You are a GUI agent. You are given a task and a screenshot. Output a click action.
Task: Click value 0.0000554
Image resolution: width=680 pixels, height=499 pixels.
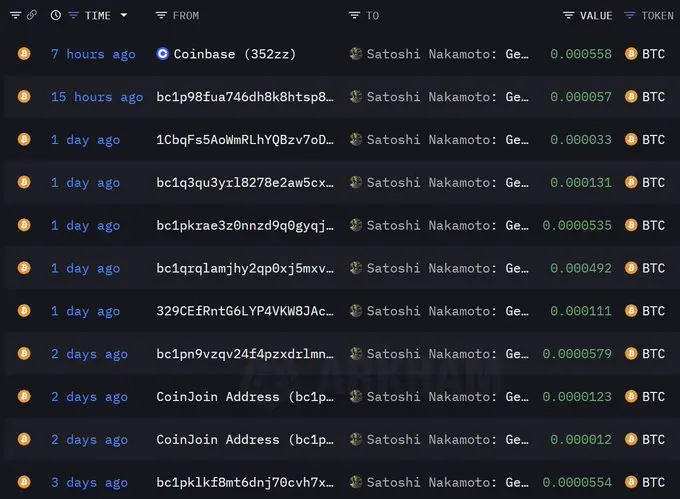tap(577, 483)
